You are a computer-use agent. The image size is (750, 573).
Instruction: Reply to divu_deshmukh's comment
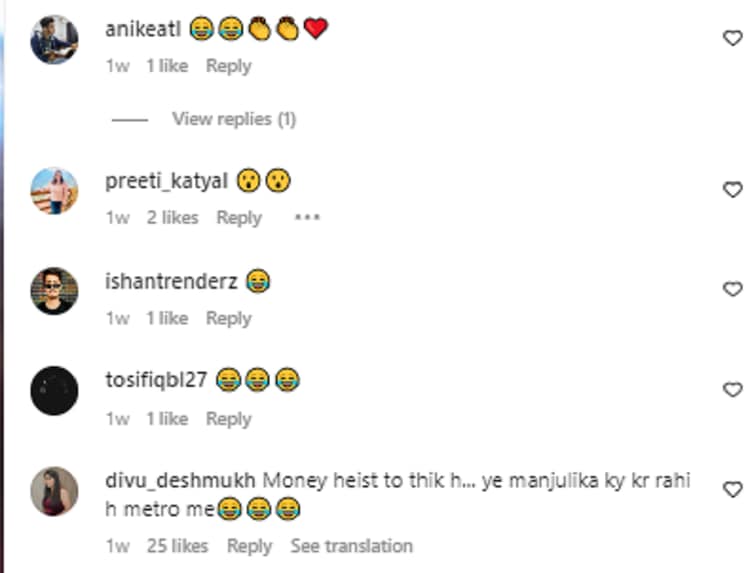[250, 546]
